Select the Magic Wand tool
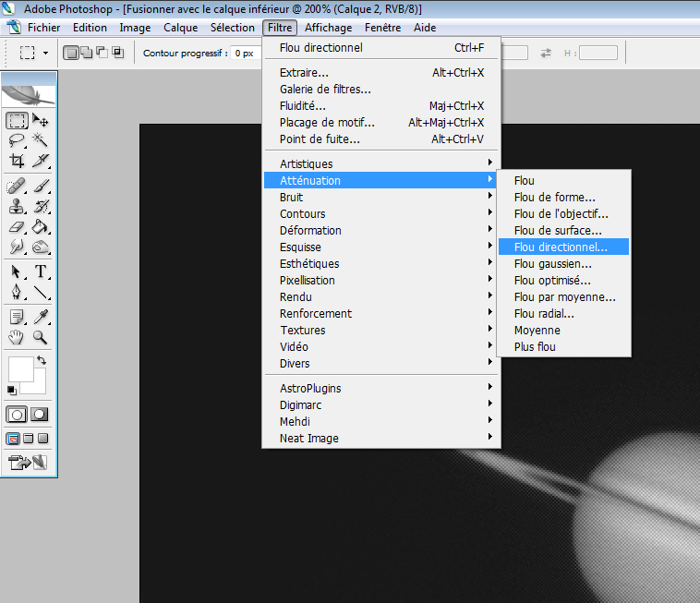The image size is (700, 603). (41, 140)
